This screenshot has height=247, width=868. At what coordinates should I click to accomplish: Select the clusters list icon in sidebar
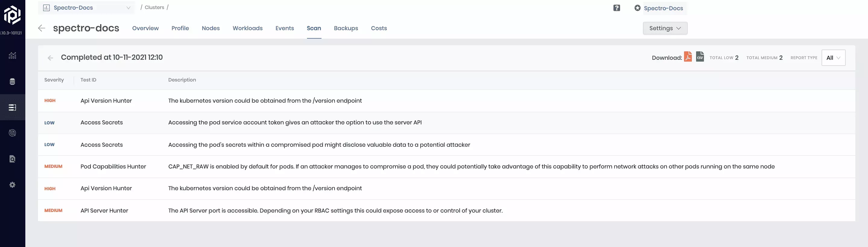(x=12, y=107)
